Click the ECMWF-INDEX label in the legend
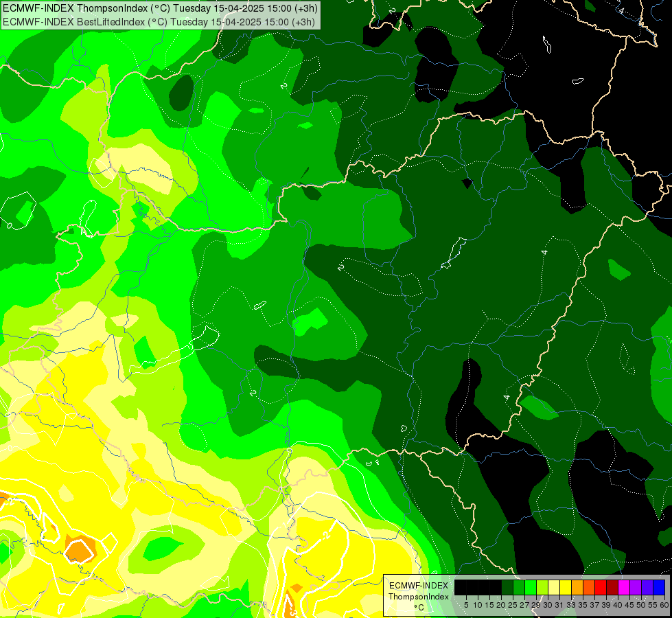The height and width of the screenshot is (618, 672). click(419, 586)
